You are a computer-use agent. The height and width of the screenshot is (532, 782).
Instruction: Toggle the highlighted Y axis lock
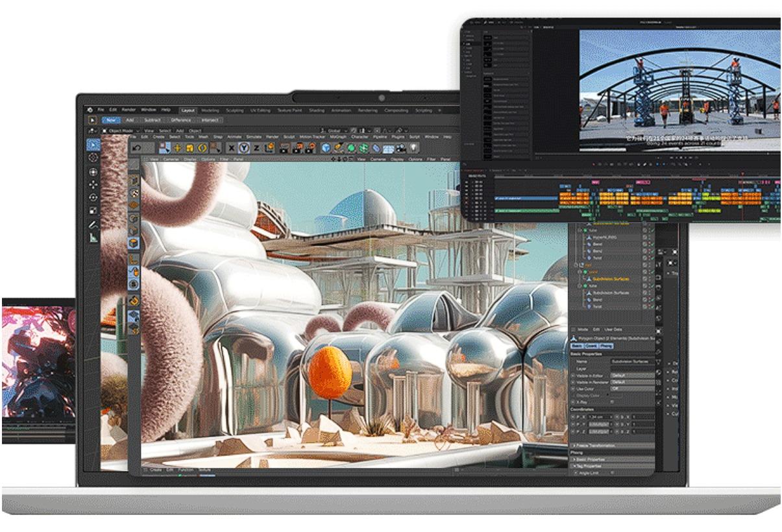click(x=244, y=148)
